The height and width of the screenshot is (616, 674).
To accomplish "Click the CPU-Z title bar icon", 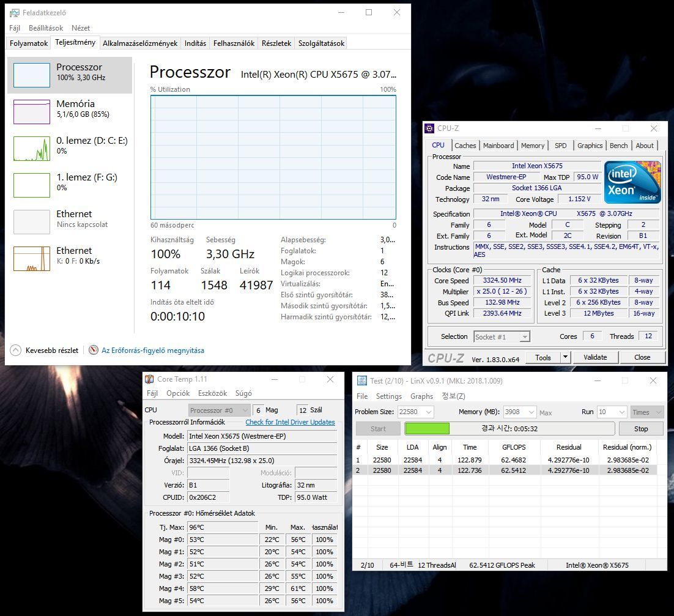I will 429,128.
